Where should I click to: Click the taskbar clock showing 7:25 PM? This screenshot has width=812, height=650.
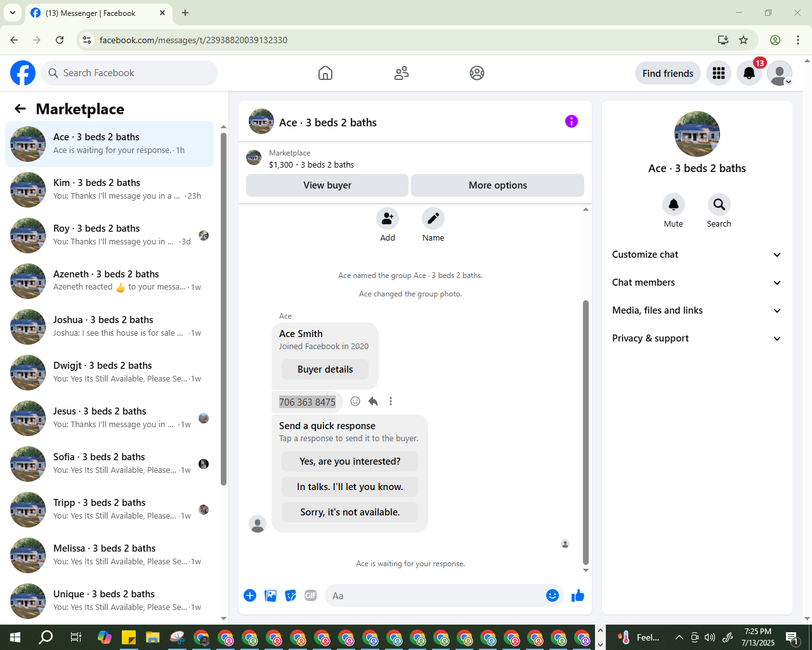(758, 637)
